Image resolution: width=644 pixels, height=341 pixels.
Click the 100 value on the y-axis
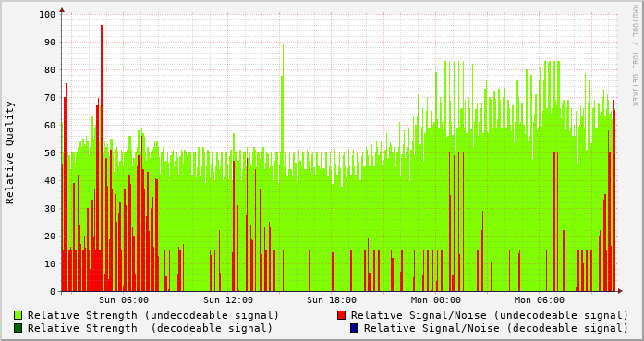tap(47, 15)
